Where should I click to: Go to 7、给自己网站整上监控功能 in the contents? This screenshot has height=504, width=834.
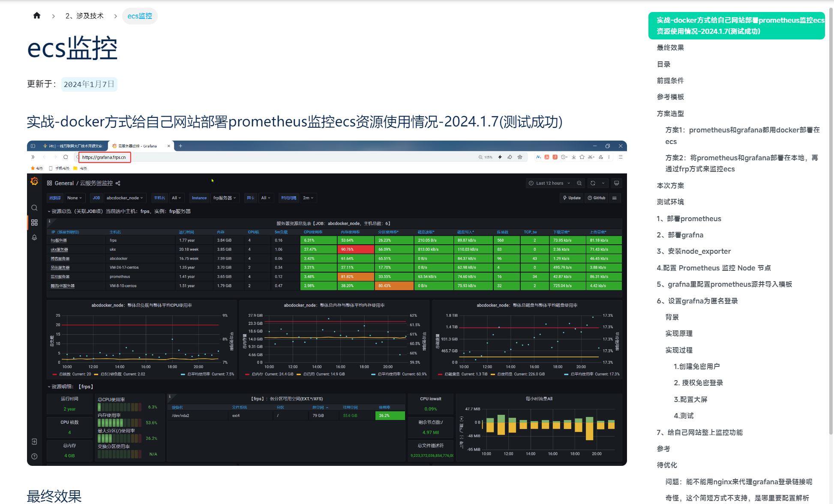[700, 432]
